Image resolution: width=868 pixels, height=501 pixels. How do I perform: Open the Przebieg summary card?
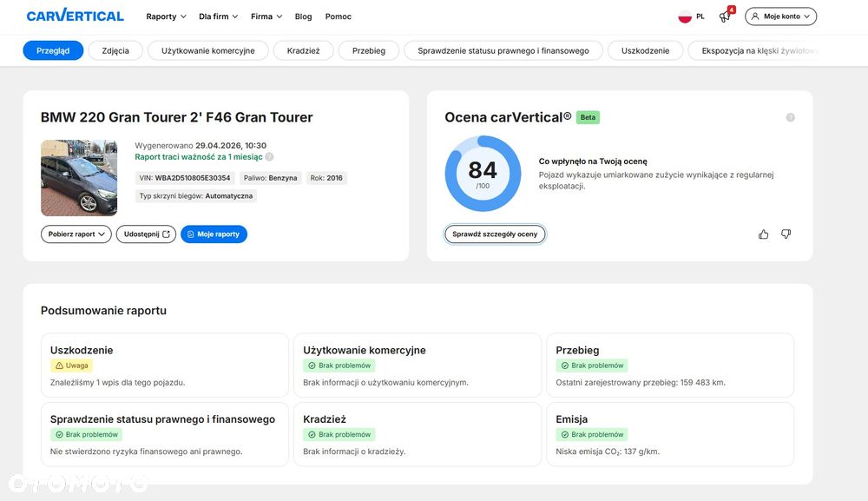670,366
